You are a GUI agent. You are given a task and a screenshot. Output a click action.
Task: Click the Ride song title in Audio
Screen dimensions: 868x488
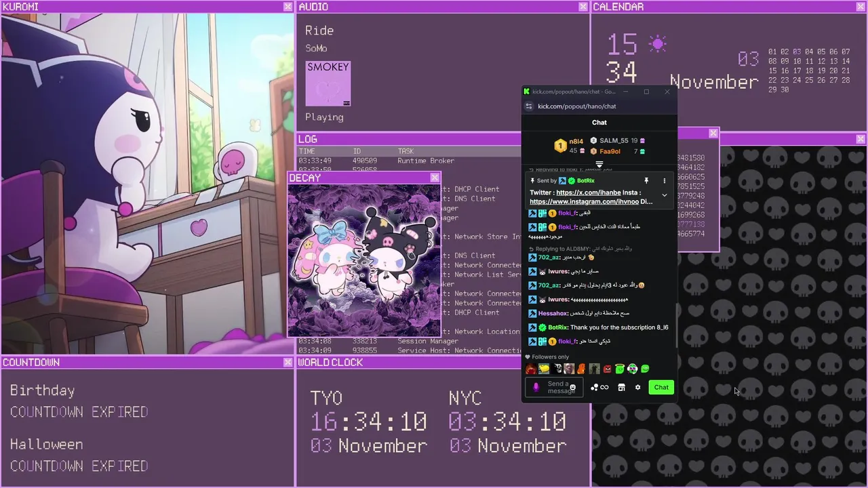pyautogui.click(x=319, y=30)
